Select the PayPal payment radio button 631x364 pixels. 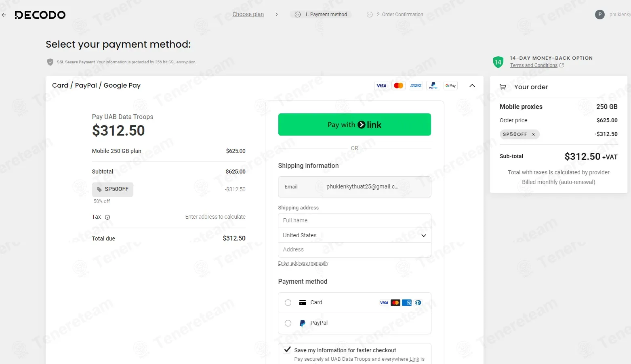point(288,323)
